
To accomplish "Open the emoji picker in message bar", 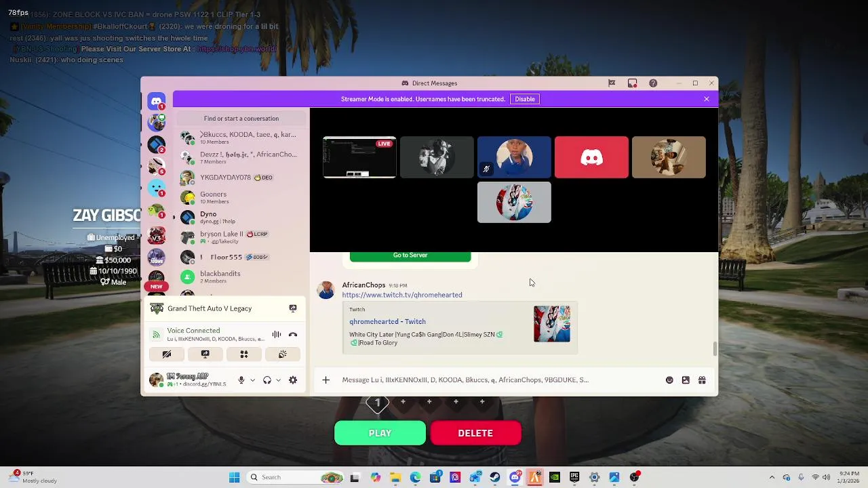I will pyautogui.click(x=669, y=380).
